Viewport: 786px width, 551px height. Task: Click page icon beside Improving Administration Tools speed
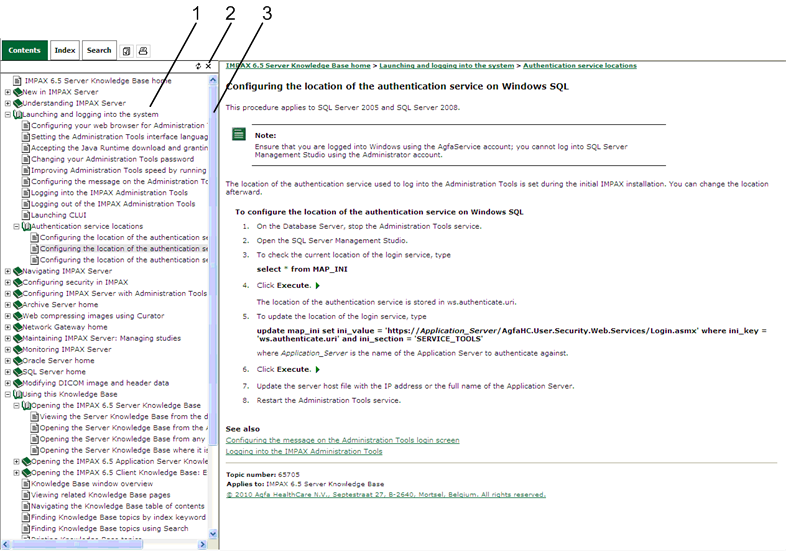pyautogui.click(x=26, y=170)
